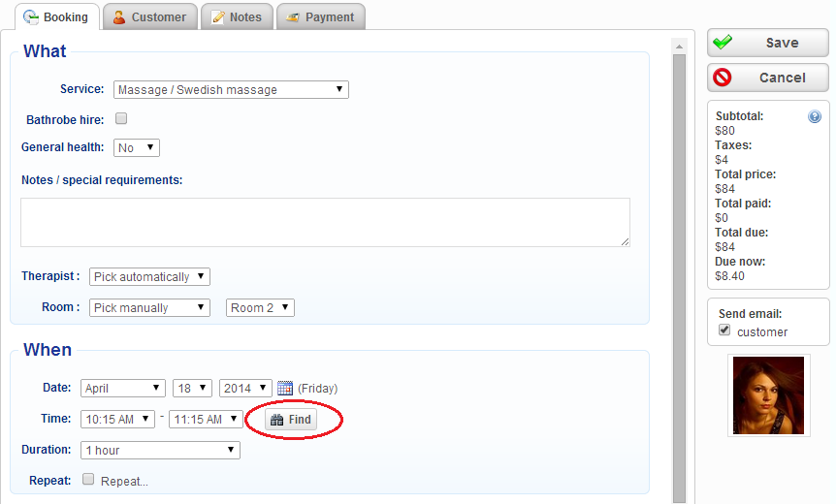This screenshot has height=504, width=836.
Task: Click the blue help question mark icon
Action: (x=815, y=116)
